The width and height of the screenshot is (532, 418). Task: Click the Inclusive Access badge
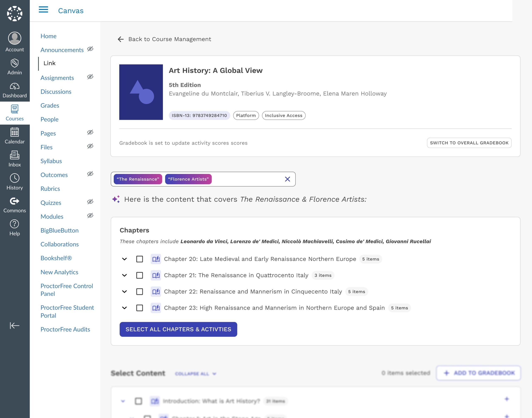[x=284, y=115]
